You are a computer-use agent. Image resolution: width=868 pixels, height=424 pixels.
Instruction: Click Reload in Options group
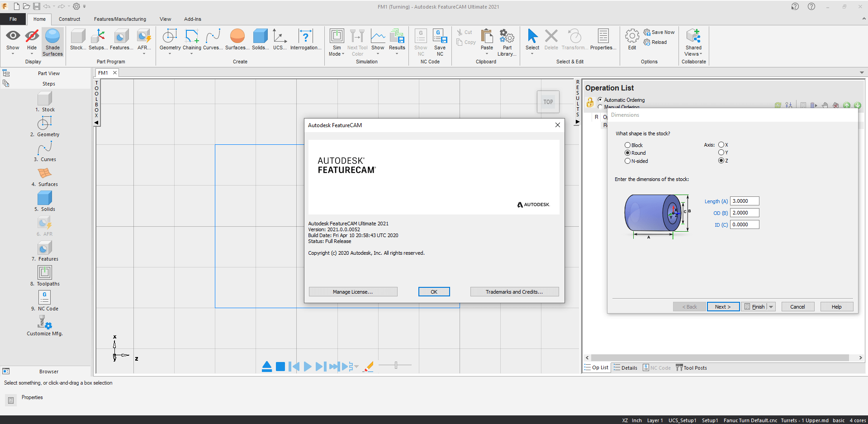(655, 42)
